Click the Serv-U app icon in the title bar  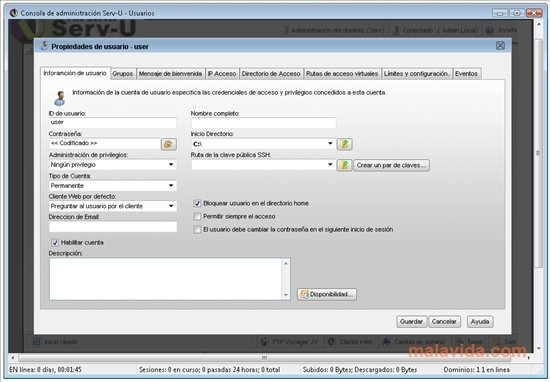pyautogui.click(x=14, y=13)
